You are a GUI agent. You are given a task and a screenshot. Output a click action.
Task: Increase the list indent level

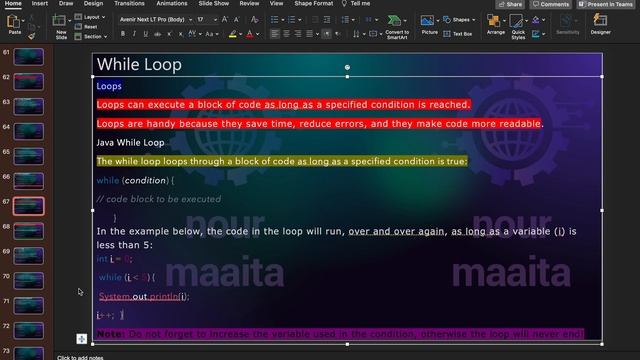click(327, 20)
